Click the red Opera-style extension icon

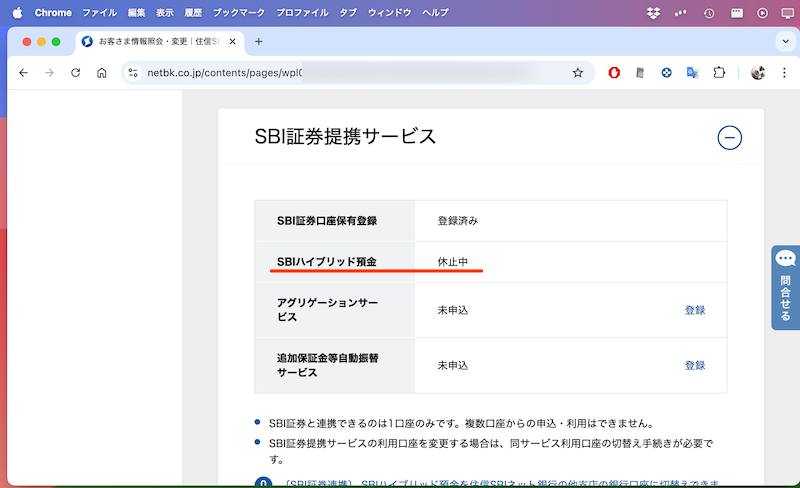[614, 73]
